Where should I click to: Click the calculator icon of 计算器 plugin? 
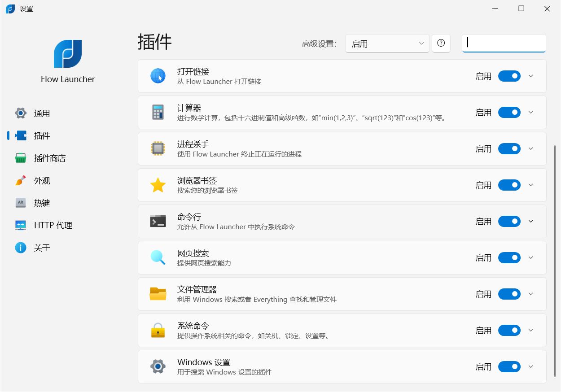click(x=158, y=113)
